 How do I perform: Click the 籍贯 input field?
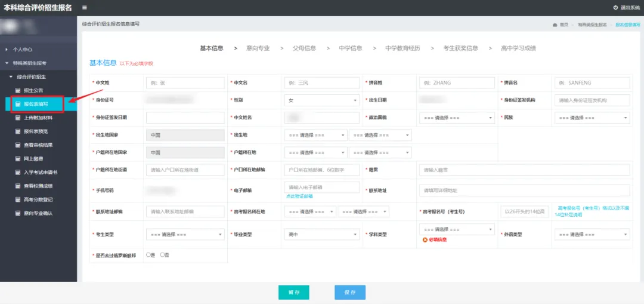point(524,170)
